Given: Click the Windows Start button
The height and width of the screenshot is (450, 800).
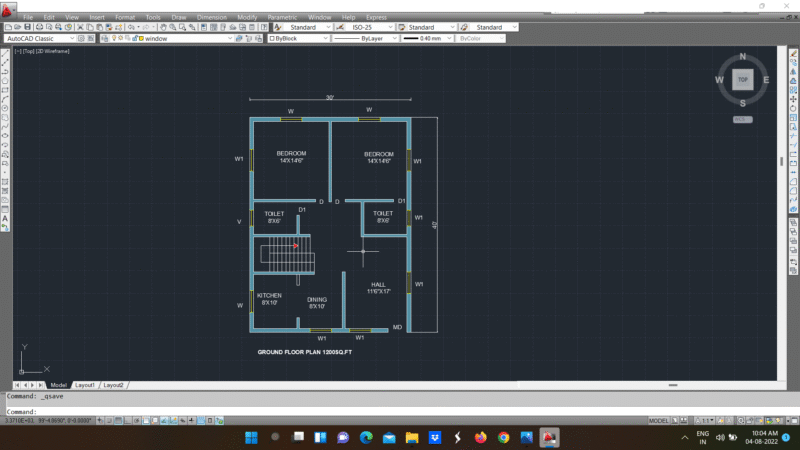Looking at the screenshot, I should coord(252,437).
